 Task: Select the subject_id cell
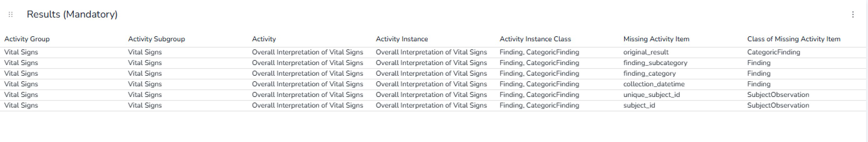tap(639, 106)
